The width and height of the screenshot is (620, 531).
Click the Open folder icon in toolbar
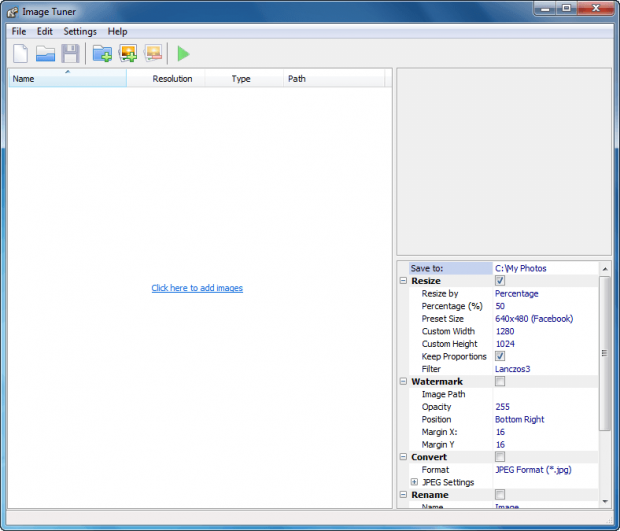[x=45, y=54]
